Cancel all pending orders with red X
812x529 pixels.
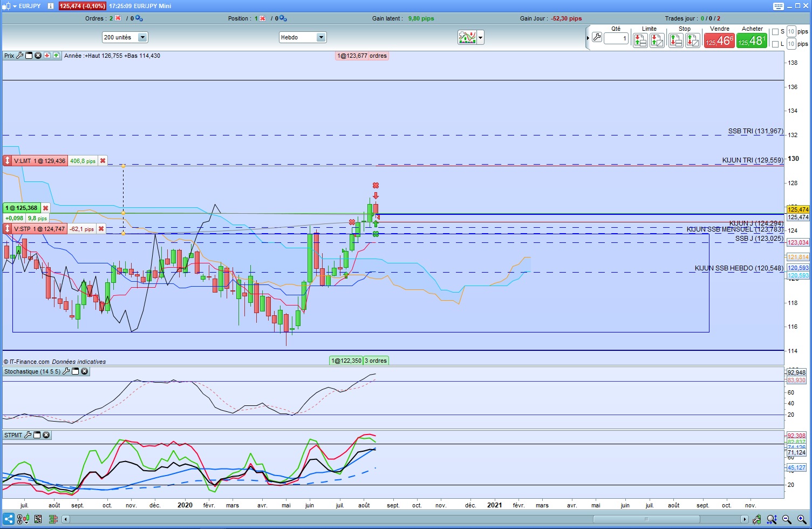(118, 18)
